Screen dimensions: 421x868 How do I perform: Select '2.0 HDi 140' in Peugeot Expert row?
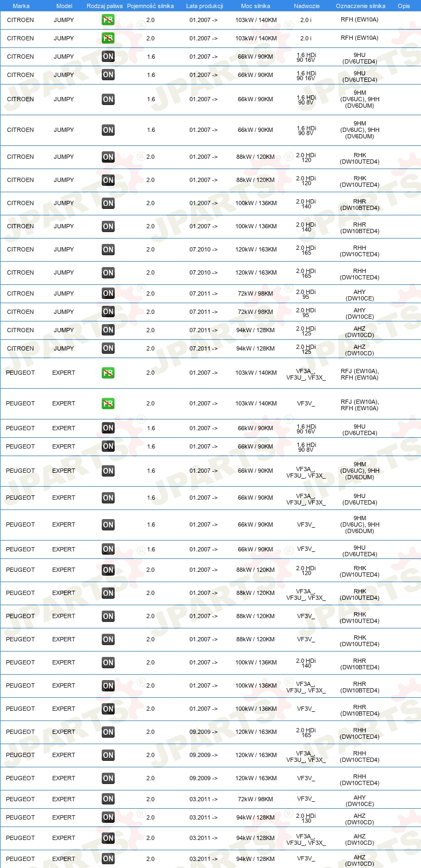coord(306,663)
